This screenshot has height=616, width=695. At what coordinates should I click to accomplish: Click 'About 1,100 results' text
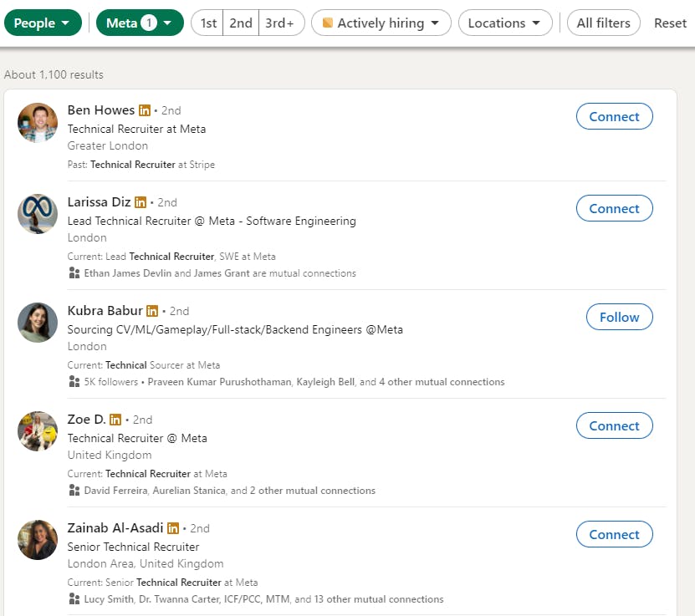coord(54,74)
